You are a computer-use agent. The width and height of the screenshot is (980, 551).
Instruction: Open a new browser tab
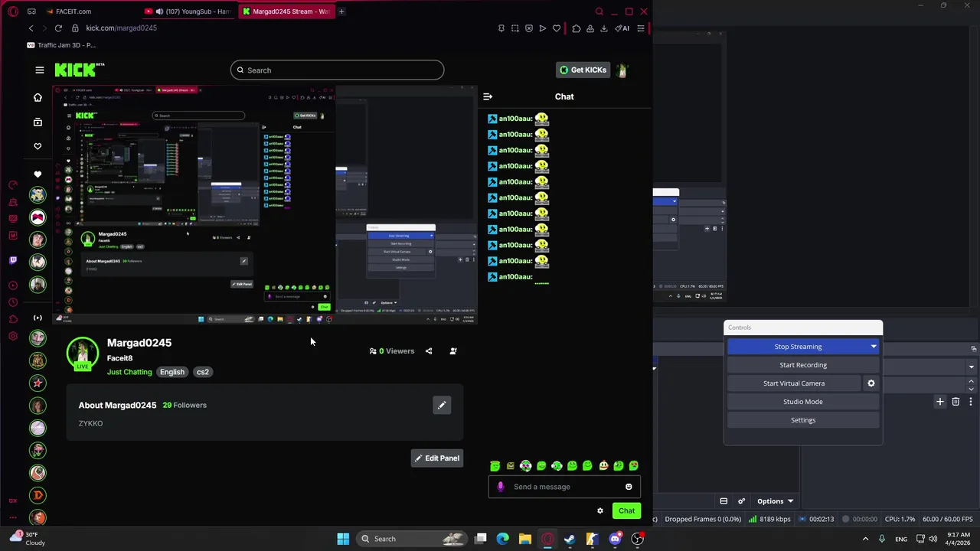coord(341,11)
